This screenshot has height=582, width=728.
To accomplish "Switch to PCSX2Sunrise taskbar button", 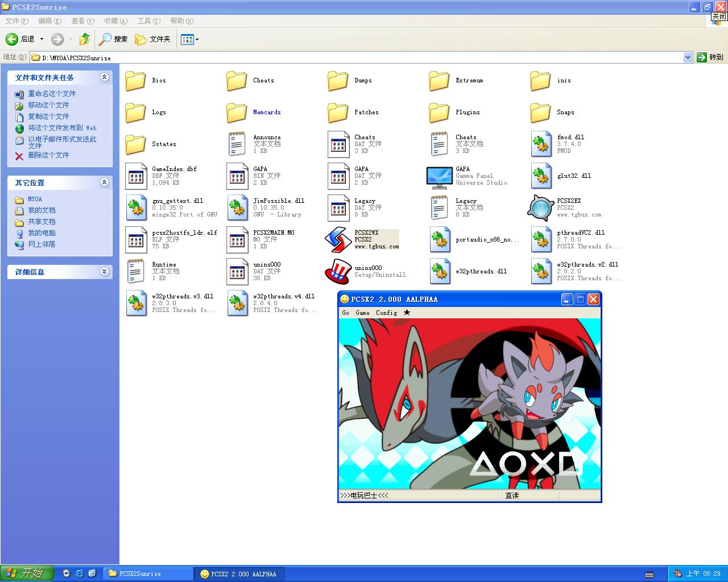I will coord(148,574).
